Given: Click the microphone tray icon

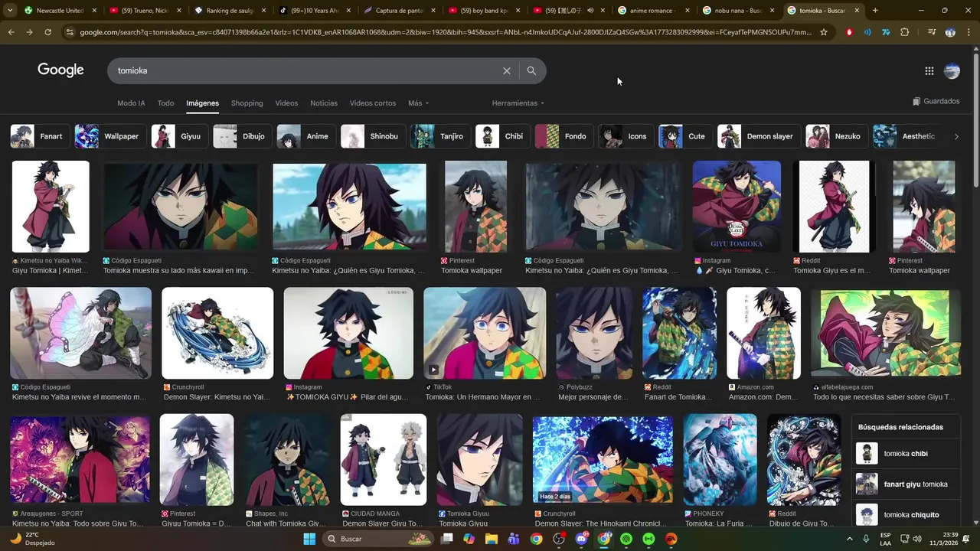Looking at the screenshot, I should pyautogui.click(x=866, y=539).
